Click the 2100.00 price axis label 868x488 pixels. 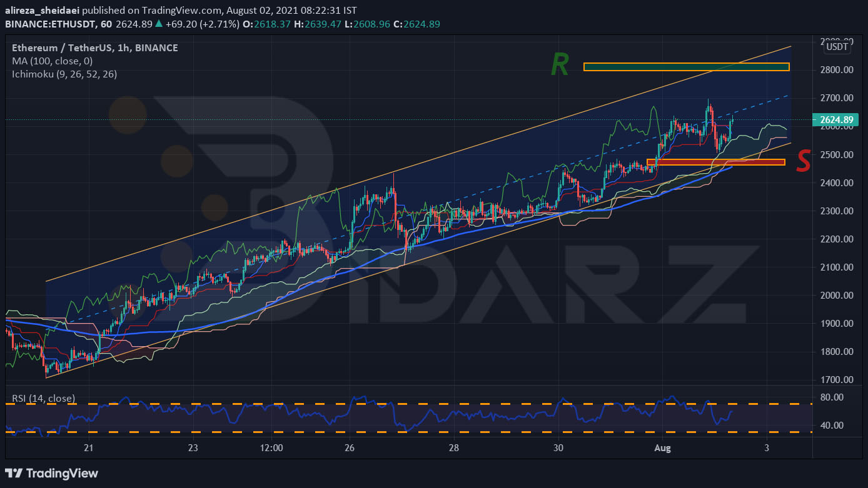837,267
